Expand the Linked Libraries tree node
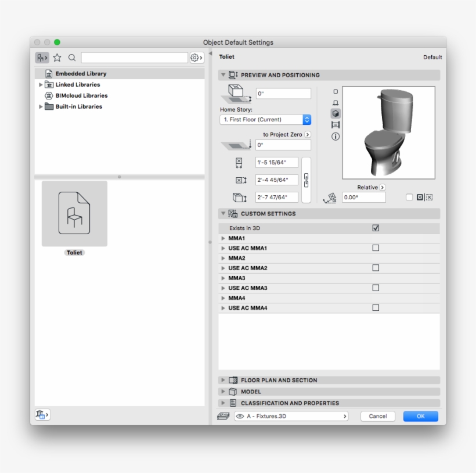The width and height of the screenshot is (476, 473). coord(41,85)
